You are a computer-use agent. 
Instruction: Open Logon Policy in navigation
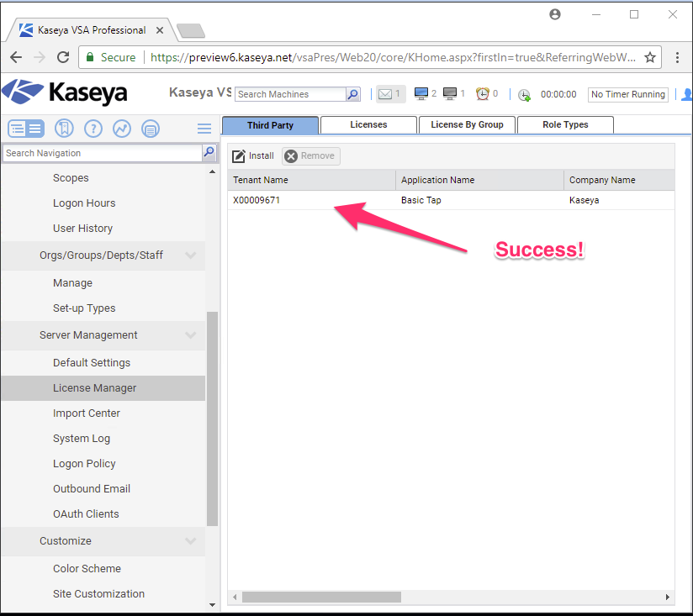click(x=84, y=464)
